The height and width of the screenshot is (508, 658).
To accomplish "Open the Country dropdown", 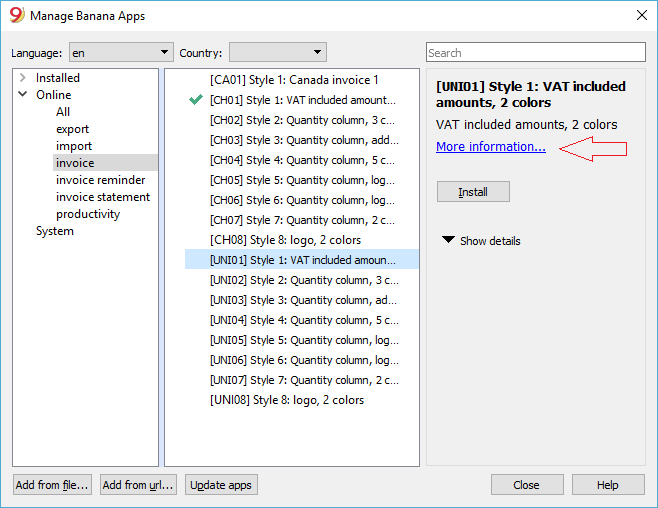I will pos(278,52).
